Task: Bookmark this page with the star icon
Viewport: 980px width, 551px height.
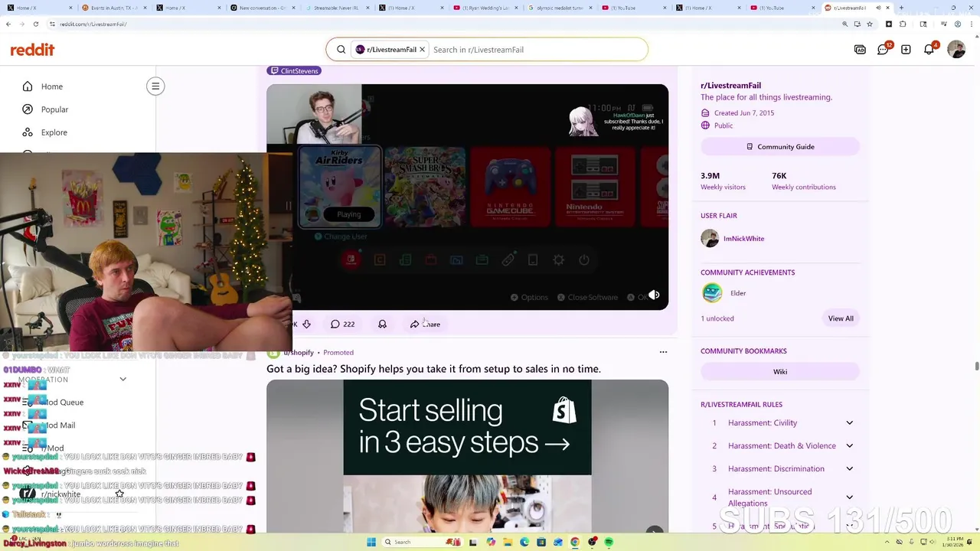Action: pos(870,24)
